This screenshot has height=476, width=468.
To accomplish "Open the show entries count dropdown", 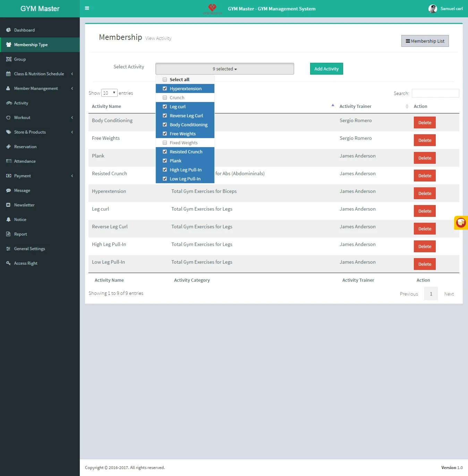I will coord(109,93).
